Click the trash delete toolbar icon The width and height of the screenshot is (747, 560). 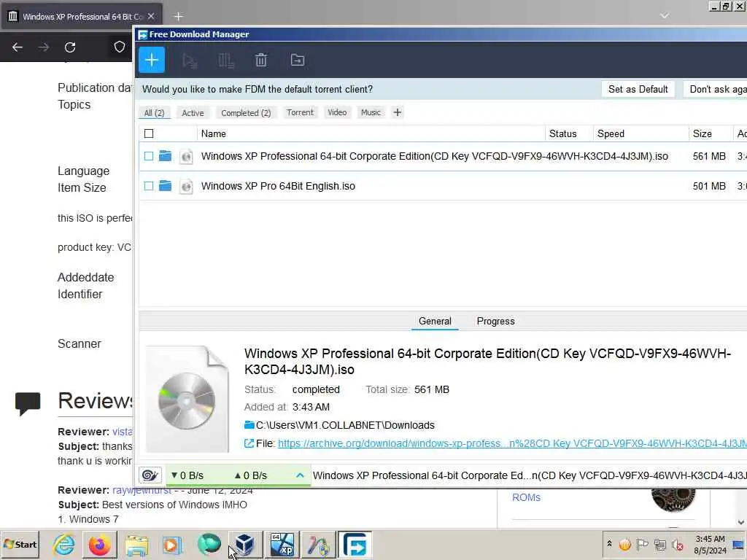click(261, 61)
